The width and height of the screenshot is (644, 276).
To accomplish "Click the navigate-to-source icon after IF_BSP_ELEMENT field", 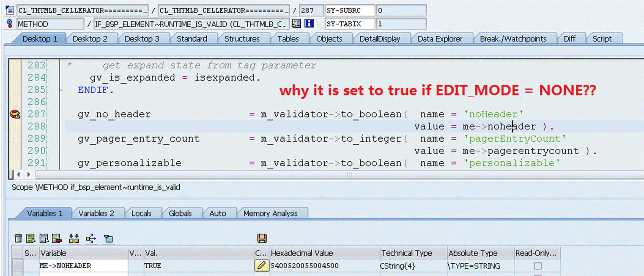I will [x=296, y=24].
